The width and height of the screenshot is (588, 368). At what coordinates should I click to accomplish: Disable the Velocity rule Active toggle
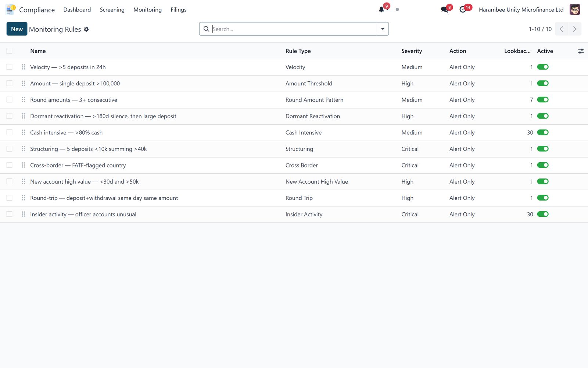pos(543,67)
